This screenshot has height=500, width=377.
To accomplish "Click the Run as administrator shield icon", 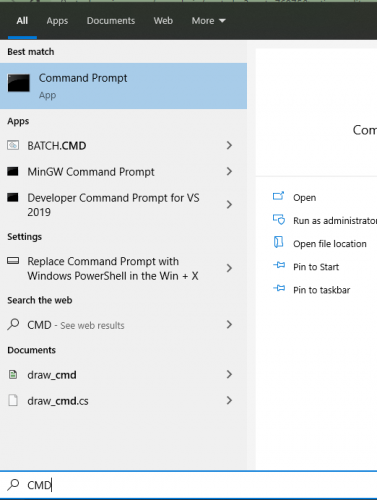I will tap(279, 220).
